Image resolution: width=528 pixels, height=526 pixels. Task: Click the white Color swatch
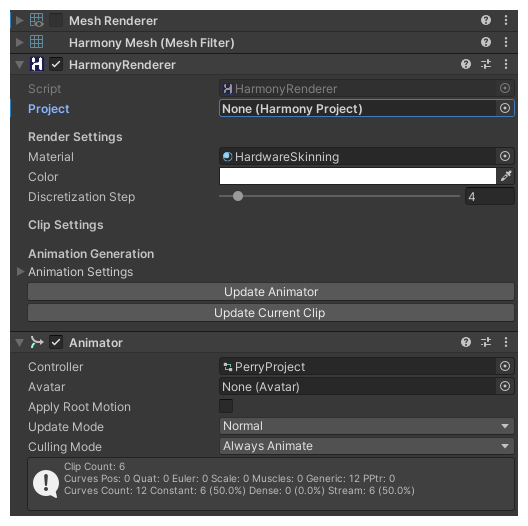[358, 176]
